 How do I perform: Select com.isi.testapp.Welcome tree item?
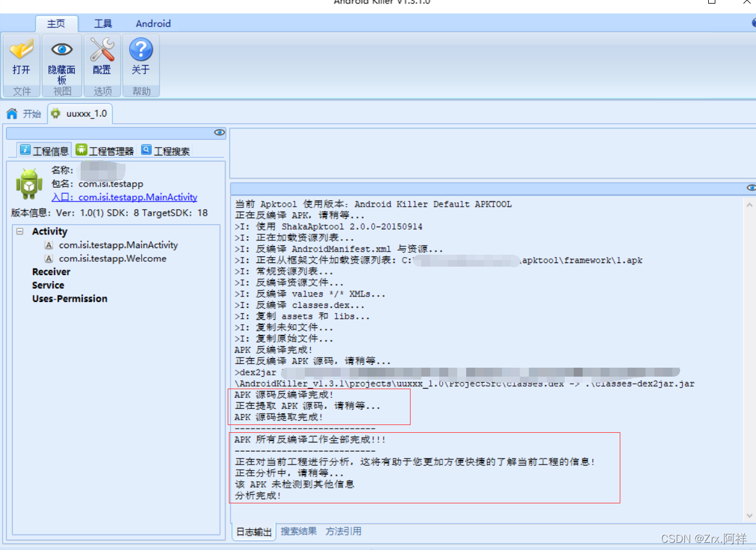112,259
